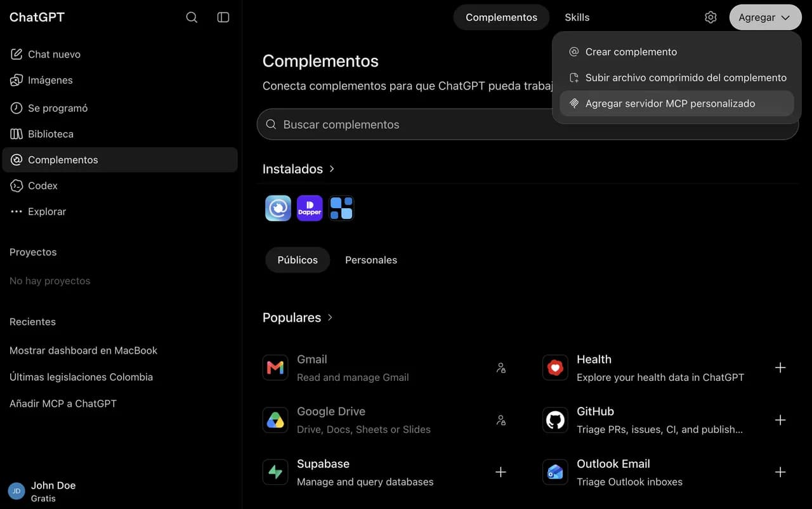Viewport: 812px width, 509px height.
Task: Expand the Instalados section chevron
Action: (332, 169)
